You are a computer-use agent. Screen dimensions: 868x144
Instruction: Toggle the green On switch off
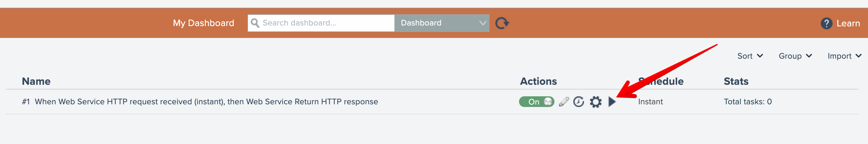(536, 102)
